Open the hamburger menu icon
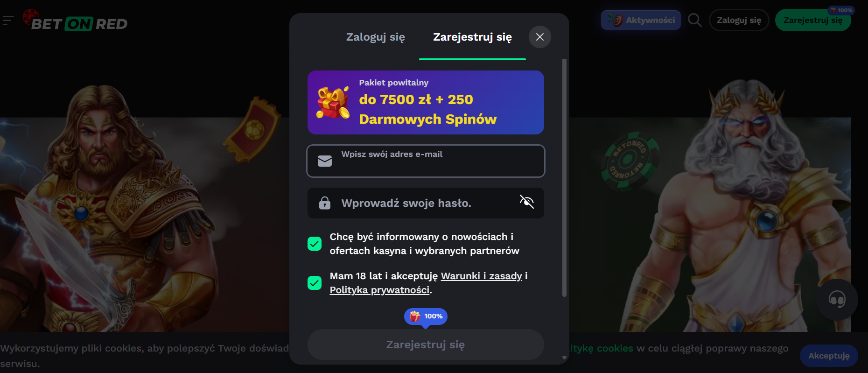Screen dimensions: 868x373 [x=8, y=21]
